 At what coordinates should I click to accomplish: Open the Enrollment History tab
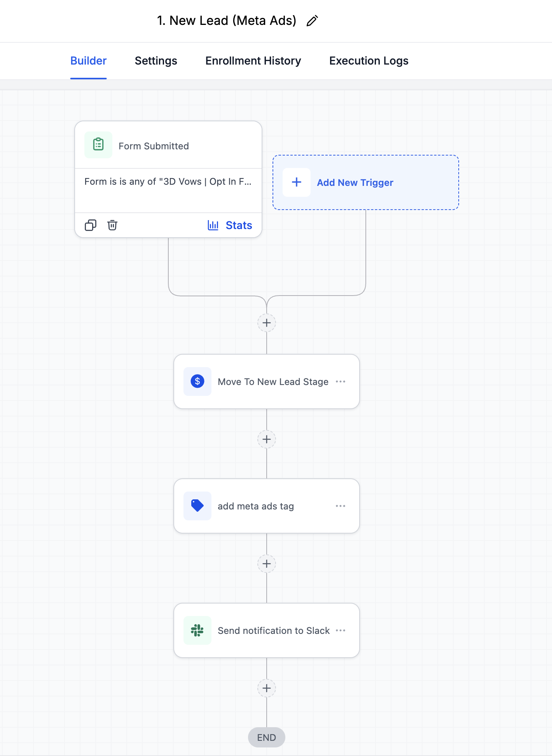tap(253, 61)
